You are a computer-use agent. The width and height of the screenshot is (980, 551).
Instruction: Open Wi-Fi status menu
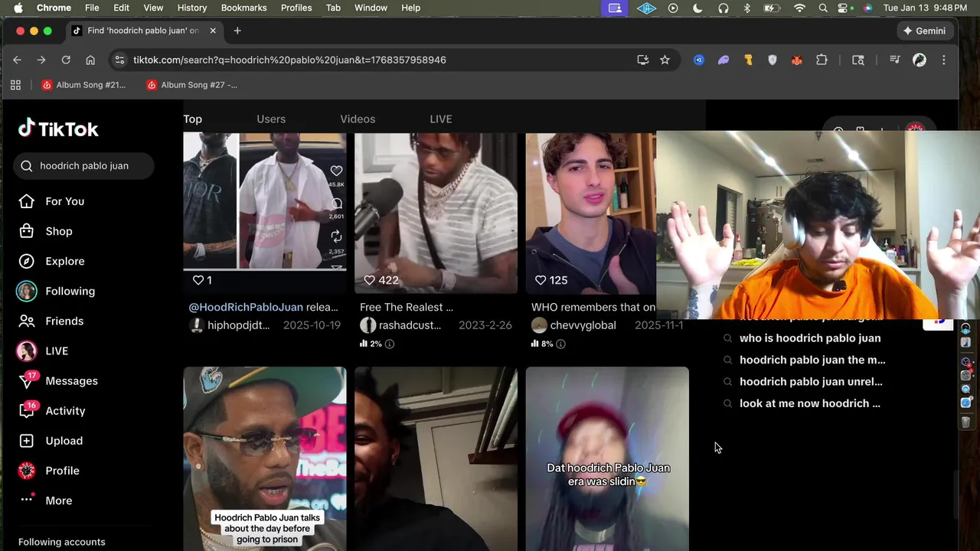799,8
